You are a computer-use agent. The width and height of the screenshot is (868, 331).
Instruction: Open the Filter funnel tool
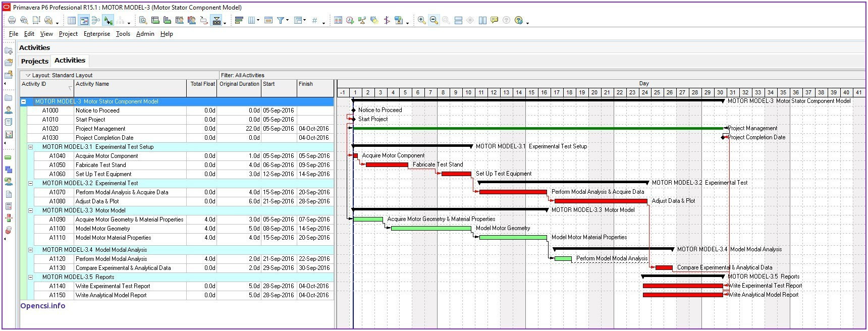pyautogui.click(x=281, y=20)
